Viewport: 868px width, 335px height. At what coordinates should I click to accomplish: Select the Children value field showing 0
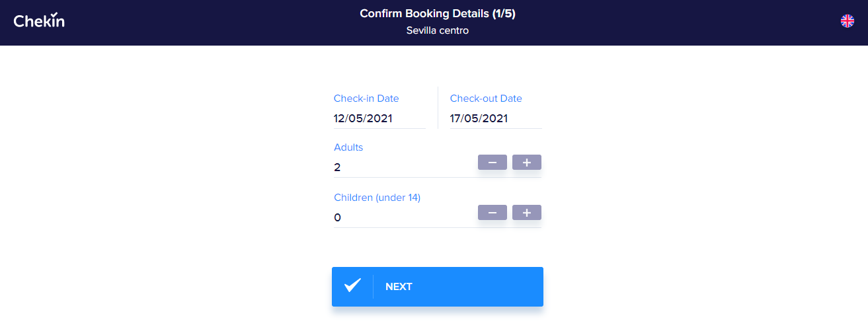(403, 218)
